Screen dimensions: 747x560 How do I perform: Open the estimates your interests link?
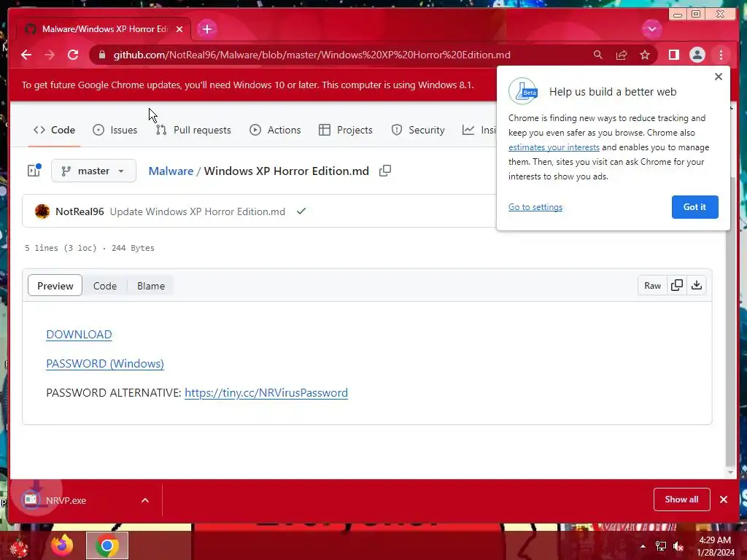[554, 147]
